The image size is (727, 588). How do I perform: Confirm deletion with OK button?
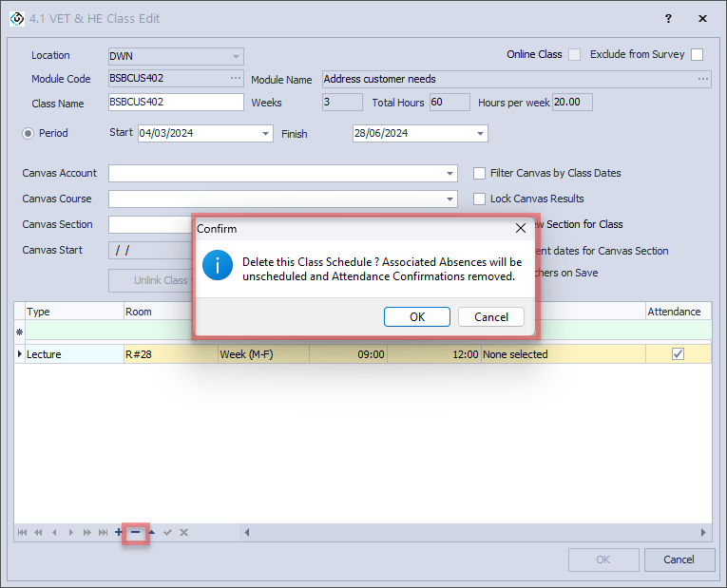point(417,317)
